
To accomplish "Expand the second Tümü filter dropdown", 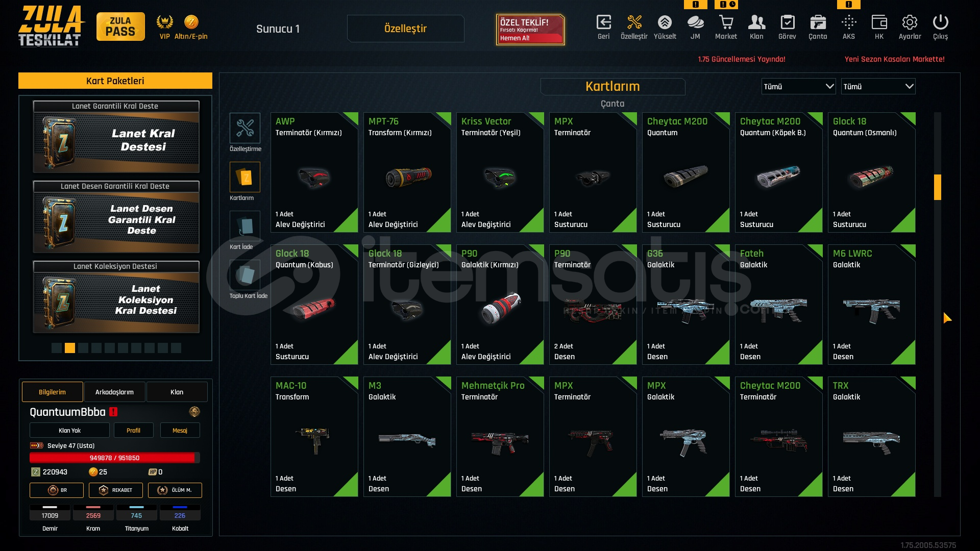I will (878, 87).
